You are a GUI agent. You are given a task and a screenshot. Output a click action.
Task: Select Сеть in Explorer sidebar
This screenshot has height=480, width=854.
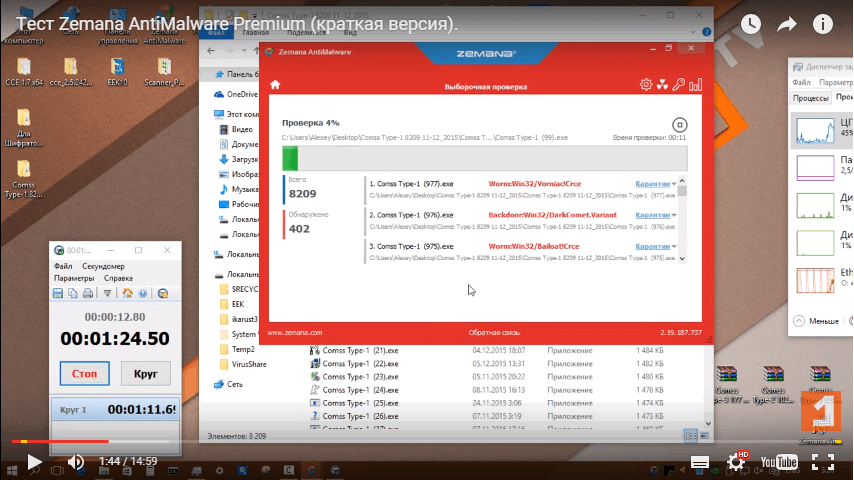229,385
